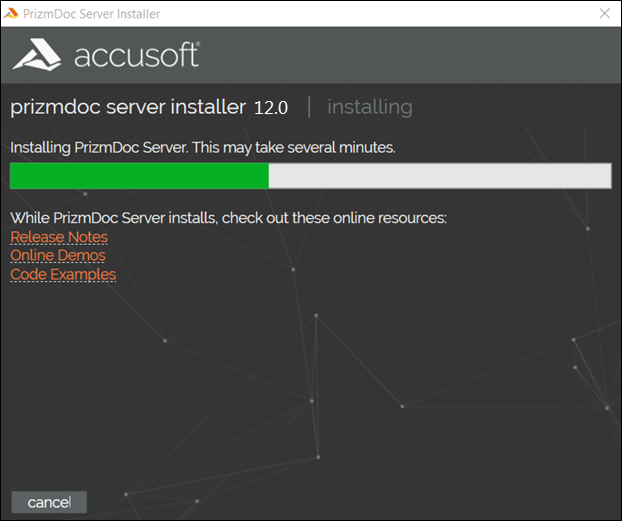Click the 'prizmdoc server installer' heading
This screenshot has width=622, height=521.
pyautogui.click(x=127, y=107)
